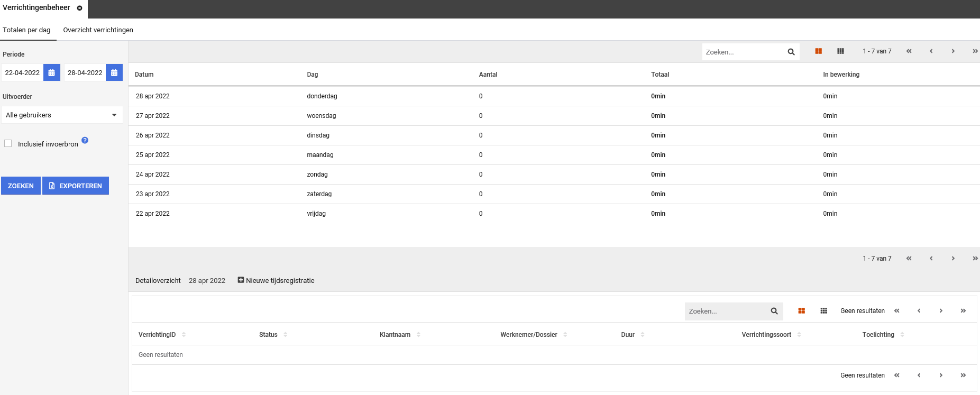Enable the Inclusief invoerbron checkbox
The height and width of the screenshot is (395, 980).
point(8,143)
